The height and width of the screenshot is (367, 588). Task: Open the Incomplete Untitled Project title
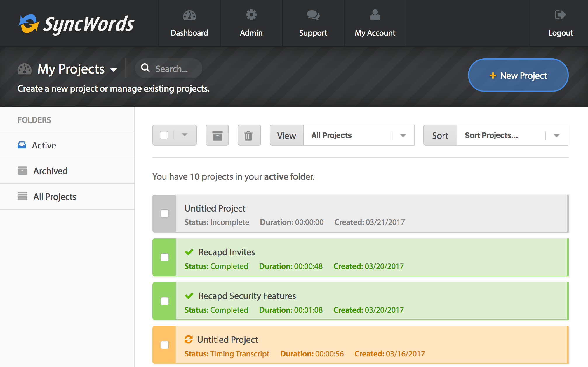[x=215, y=208]
